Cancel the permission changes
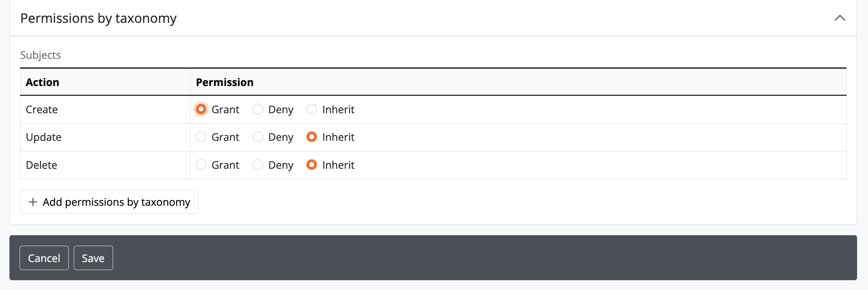Screen dimensions: 868x290 (x=44, y=258)
